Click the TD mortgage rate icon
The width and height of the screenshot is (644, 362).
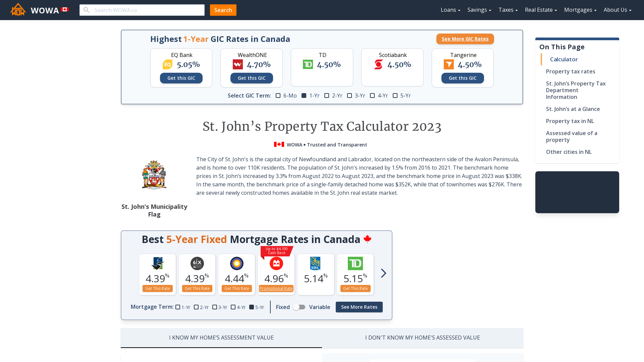point(355,263)
